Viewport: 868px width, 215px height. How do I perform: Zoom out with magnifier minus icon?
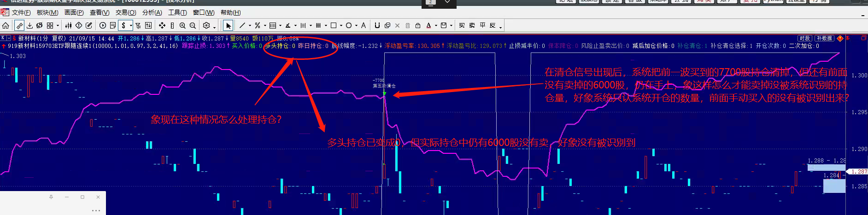click(x=193, y=25)
